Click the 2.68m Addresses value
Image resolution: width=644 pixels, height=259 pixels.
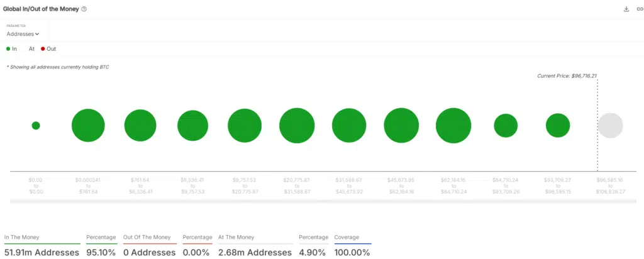click(255, 253)
